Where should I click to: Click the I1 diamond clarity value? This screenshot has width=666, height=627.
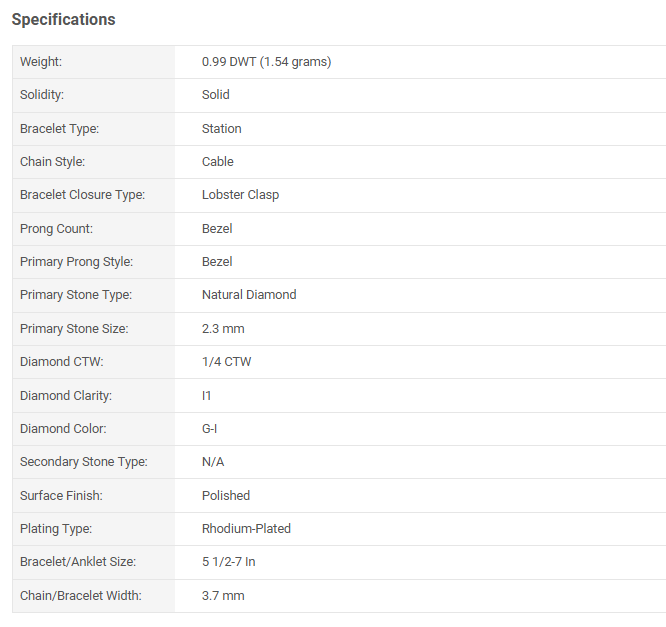[x=206, y=396]
